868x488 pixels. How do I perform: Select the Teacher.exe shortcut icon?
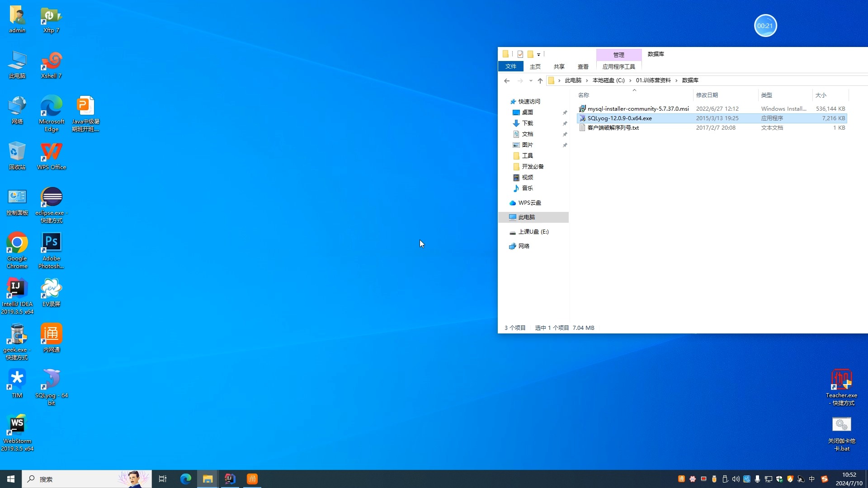pos(841,388)
